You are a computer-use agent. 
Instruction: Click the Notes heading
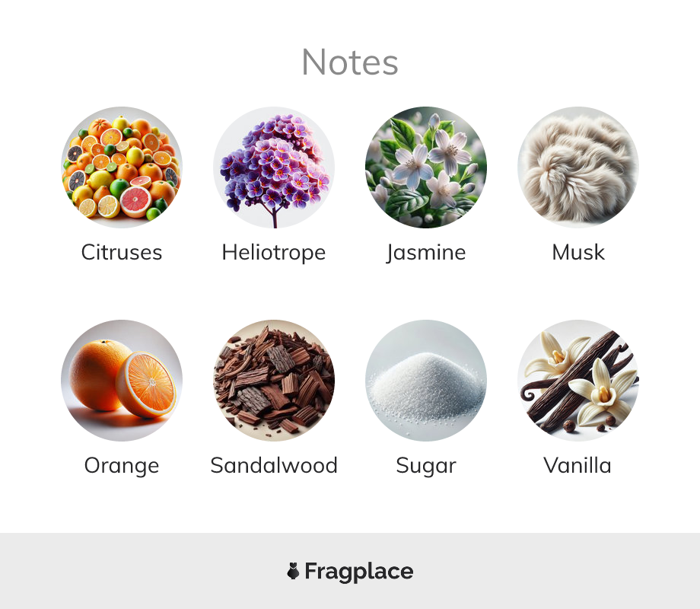(x=350, y=62)
